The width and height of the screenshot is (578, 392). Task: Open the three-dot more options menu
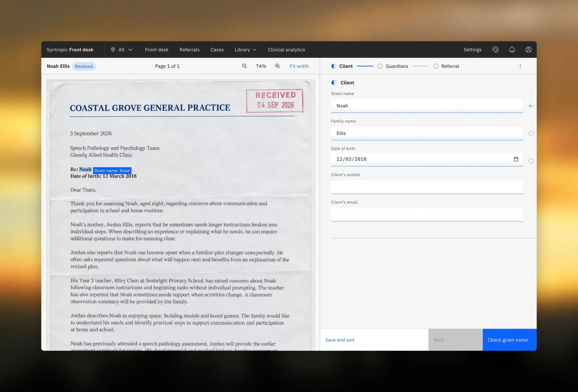pos(520,66)
